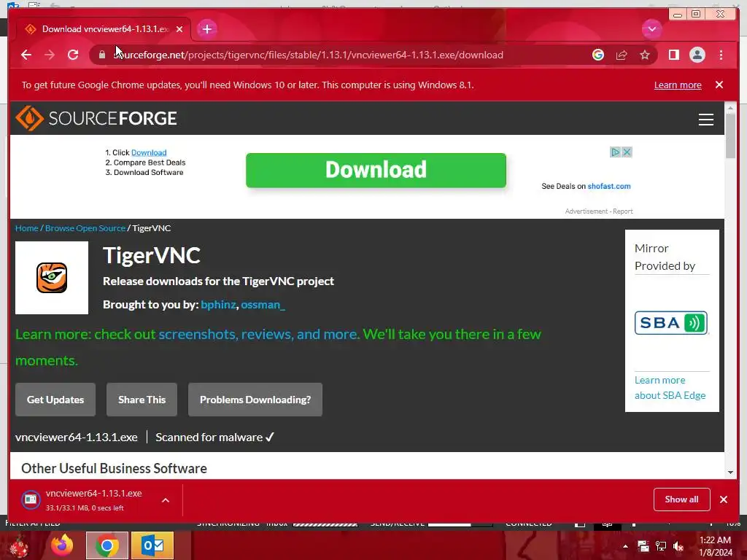Go to Home breadcrumb
The height and width of the screenshot is (560, 747).
(27, 228)
